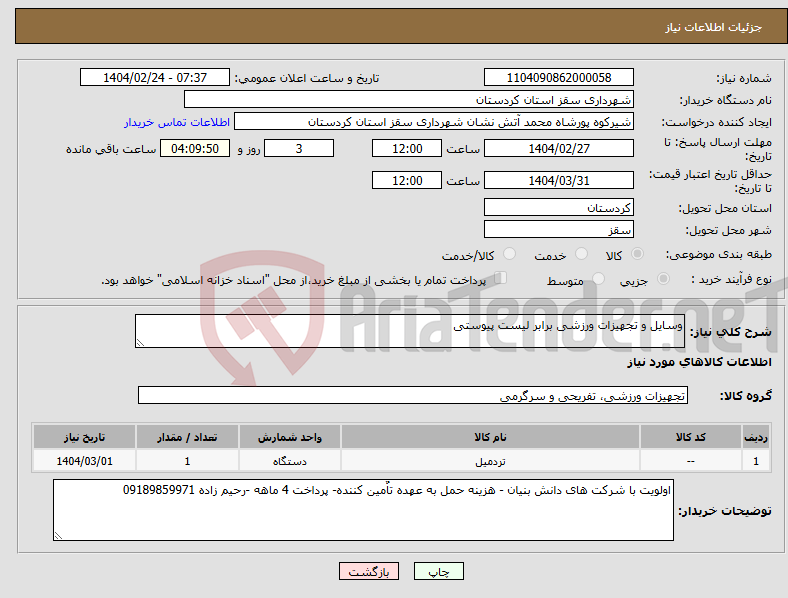Click the شهر محل تحویل field سقز
The width and height of the screenshot is (788, 598).
(x=558, y=230)
